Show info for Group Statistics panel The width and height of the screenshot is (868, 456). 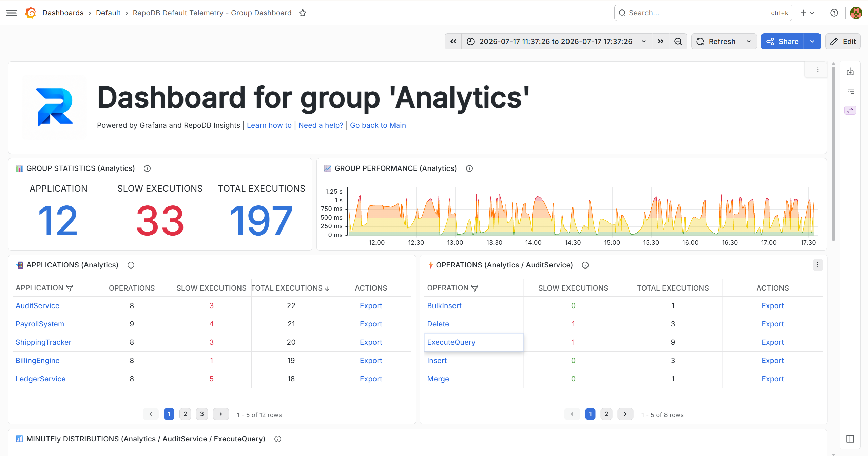147,168
